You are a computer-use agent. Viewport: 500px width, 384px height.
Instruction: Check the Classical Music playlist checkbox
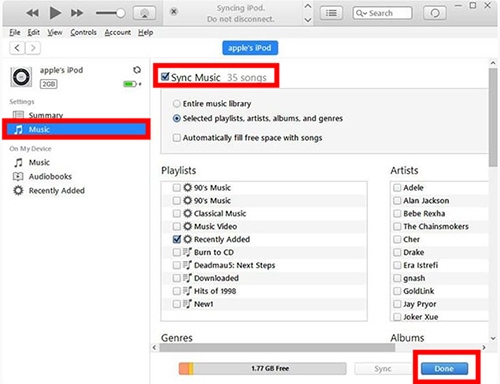pos(177,213)
